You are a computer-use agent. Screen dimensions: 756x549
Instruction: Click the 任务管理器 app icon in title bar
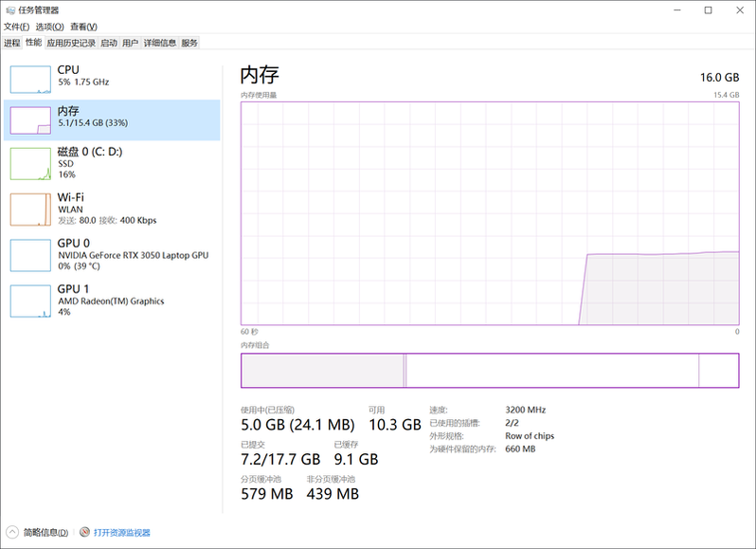click(x=9, y=9)
